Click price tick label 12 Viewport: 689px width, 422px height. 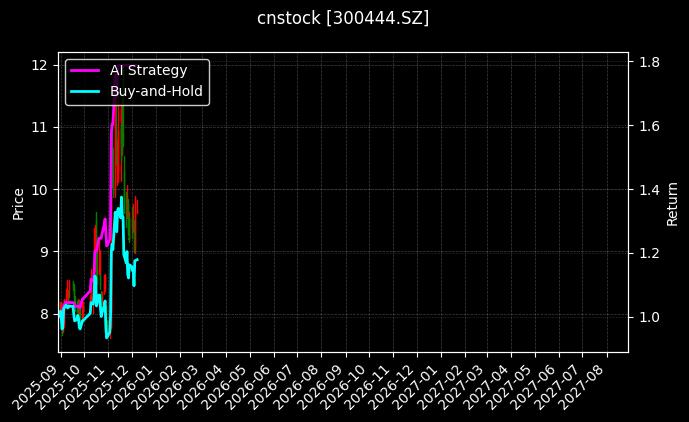click(x=39, y=65)
